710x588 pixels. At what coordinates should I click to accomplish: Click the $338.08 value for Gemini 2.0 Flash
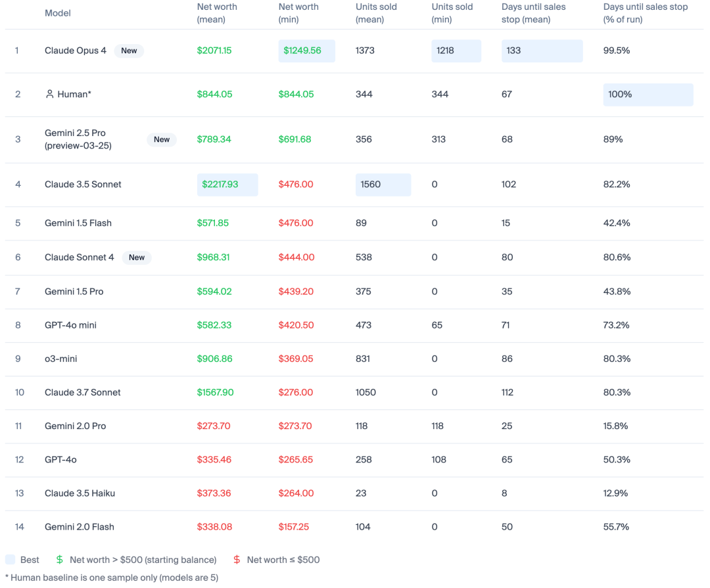click(214, 527)
